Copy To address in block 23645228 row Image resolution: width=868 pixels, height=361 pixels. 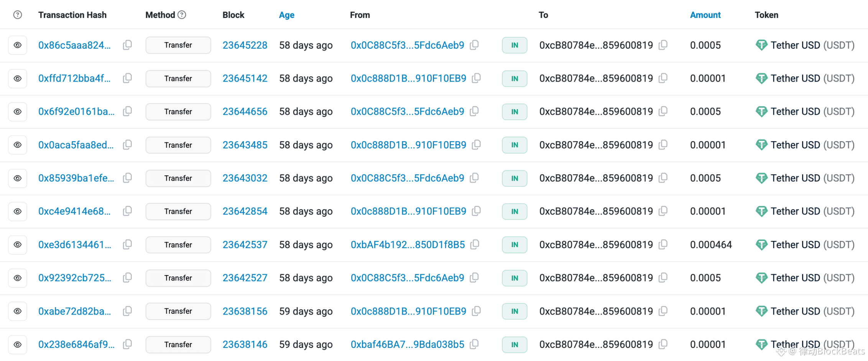(663, 45)
